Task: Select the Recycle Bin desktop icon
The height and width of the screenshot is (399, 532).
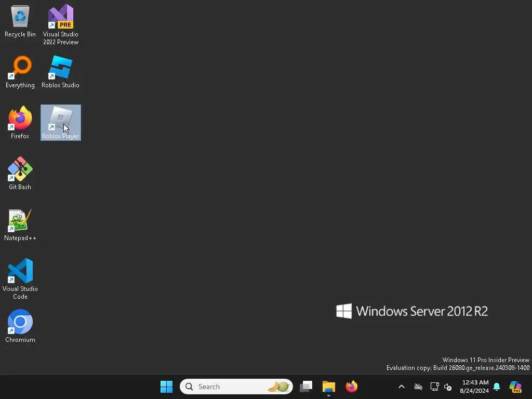Action: coord(20,21)
